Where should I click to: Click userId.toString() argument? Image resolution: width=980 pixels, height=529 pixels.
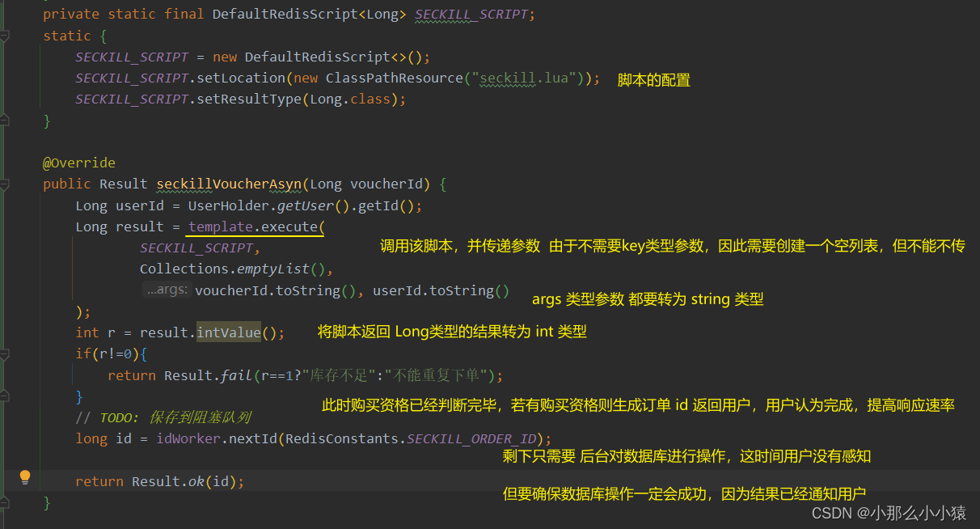(x=441, y=290)
